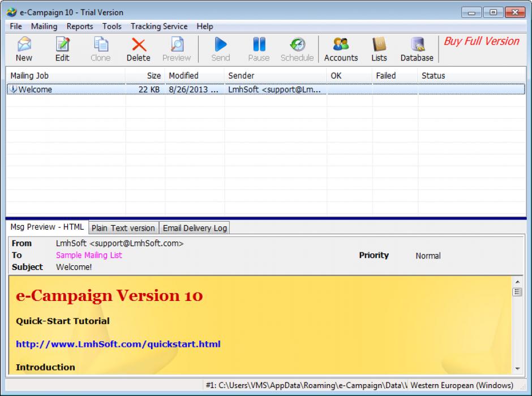Open the Schedule tool
Viewport: 532px width, 396px height.
(297, 50)
